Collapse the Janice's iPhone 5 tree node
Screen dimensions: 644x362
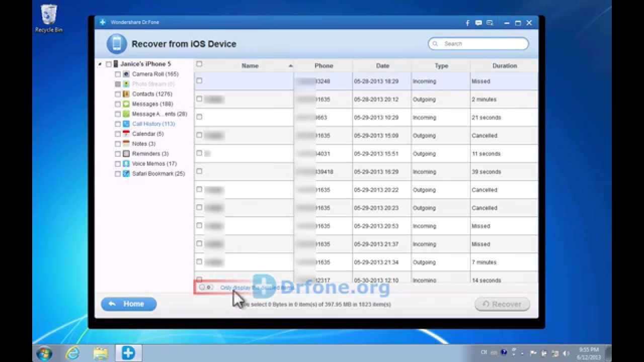(x=100, y=64)
